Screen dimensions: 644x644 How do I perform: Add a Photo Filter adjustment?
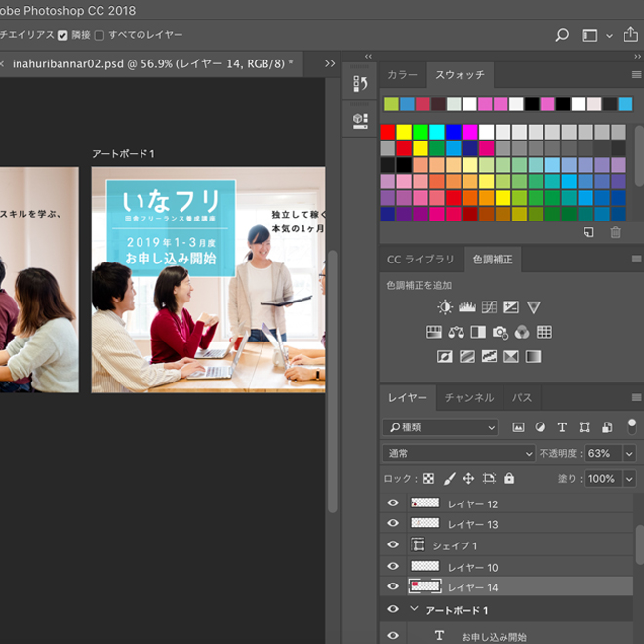(x=501, y=333)
